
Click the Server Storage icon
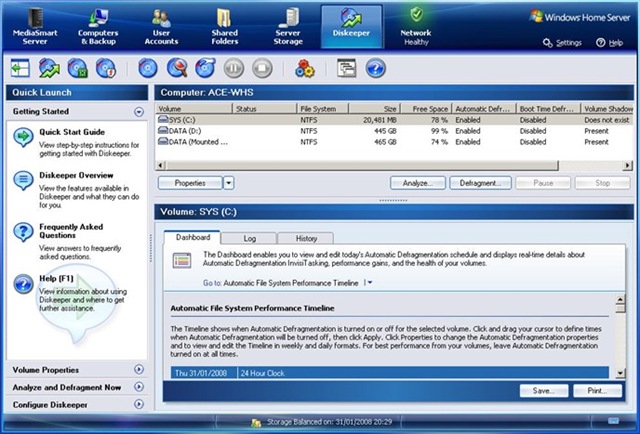click(x=288, y=19)
